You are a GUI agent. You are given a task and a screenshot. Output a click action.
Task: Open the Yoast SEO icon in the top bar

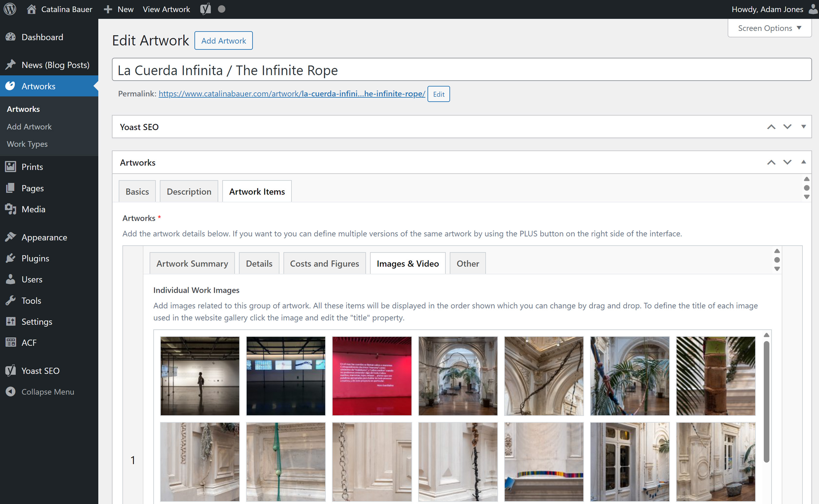[205, 9]
